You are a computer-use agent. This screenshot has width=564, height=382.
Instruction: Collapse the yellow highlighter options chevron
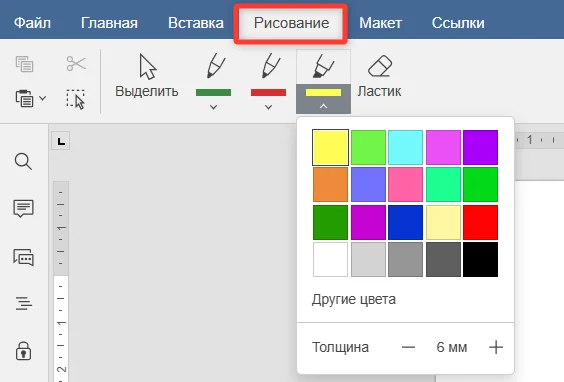coord(323,106)
